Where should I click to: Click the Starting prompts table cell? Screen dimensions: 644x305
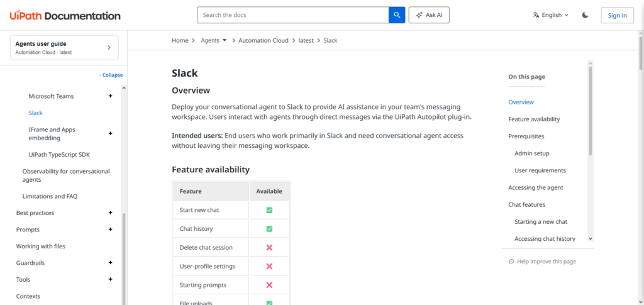click(211, 285)
